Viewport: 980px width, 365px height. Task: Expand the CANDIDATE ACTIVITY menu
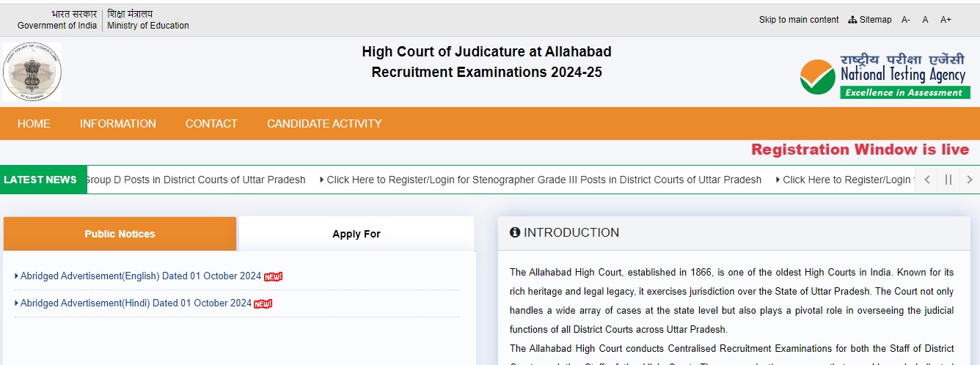tap(324, 124)
